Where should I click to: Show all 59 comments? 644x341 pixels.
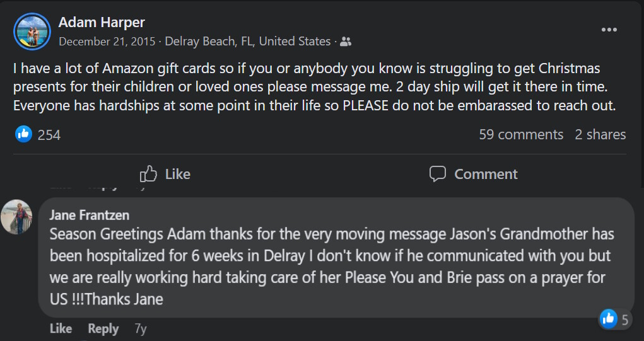click(x=521, y=134)
